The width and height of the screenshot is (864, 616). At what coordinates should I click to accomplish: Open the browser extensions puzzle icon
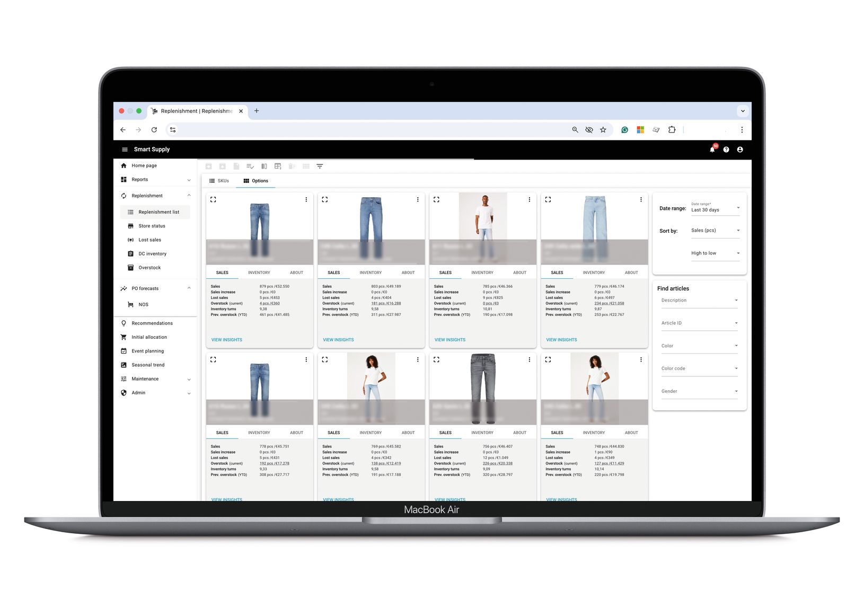pos(672,130)
